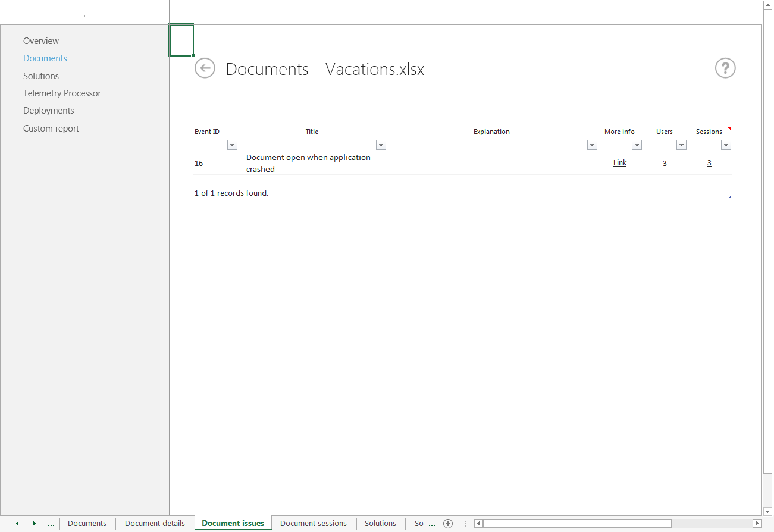Viewport: 774px width, 532px height.
Task: Open help via the question mark icon
Action: (725, 68)
